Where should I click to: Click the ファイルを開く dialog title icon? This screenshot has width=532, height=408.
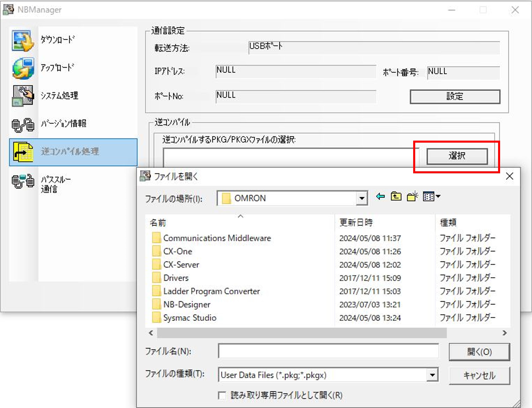click(x=145, y=176)
